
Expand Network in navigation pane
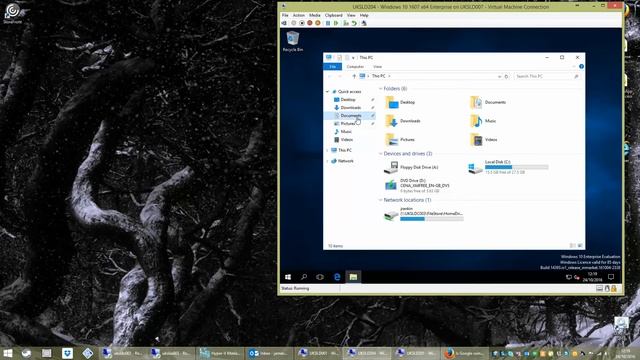[327, 161]
